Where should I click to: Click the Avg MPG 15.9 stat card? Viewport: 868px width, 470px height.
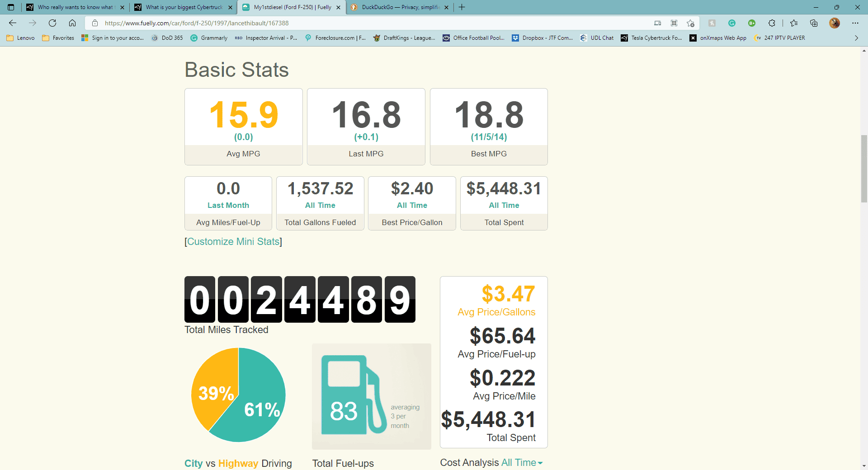coord(244,127)
